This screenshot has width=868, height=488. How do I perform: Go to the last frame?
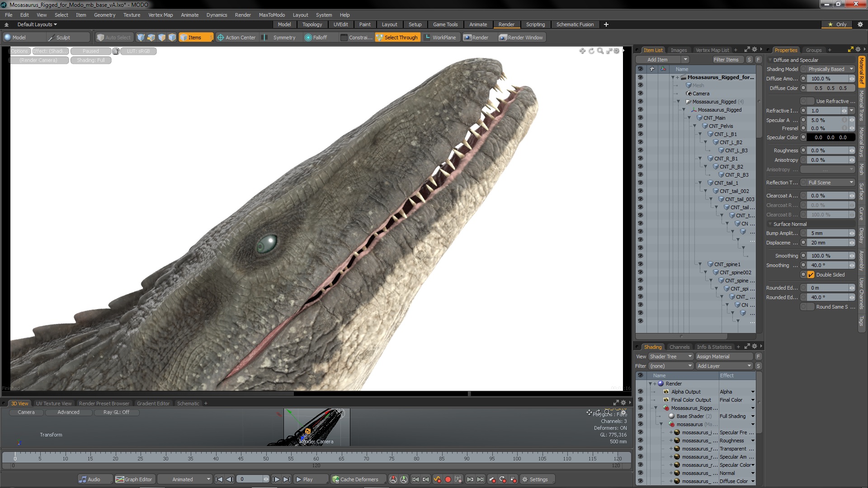287,479
